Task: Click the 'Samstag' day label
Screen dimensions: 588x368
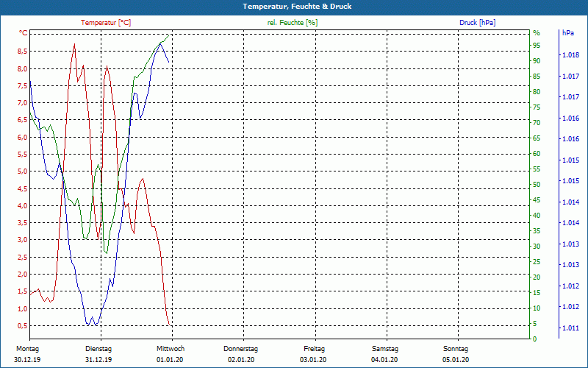Action: pyautogui.click(x=384, y=349)
